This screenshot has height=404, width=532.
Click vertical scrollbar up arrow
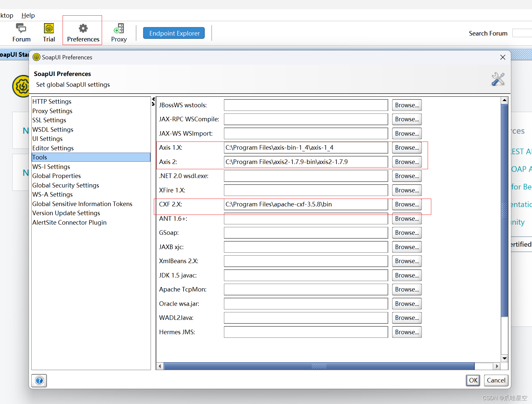[x=504, y=100]
